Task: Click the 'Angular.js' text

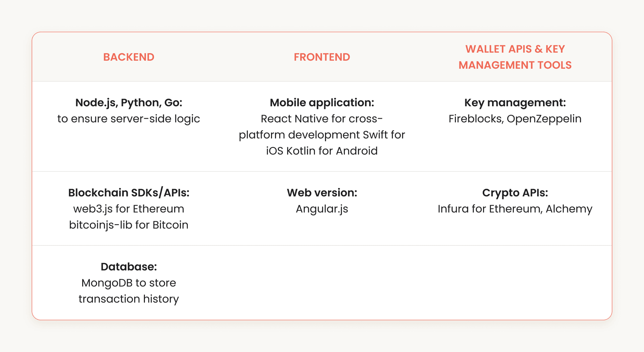Action: click(322, 209)
